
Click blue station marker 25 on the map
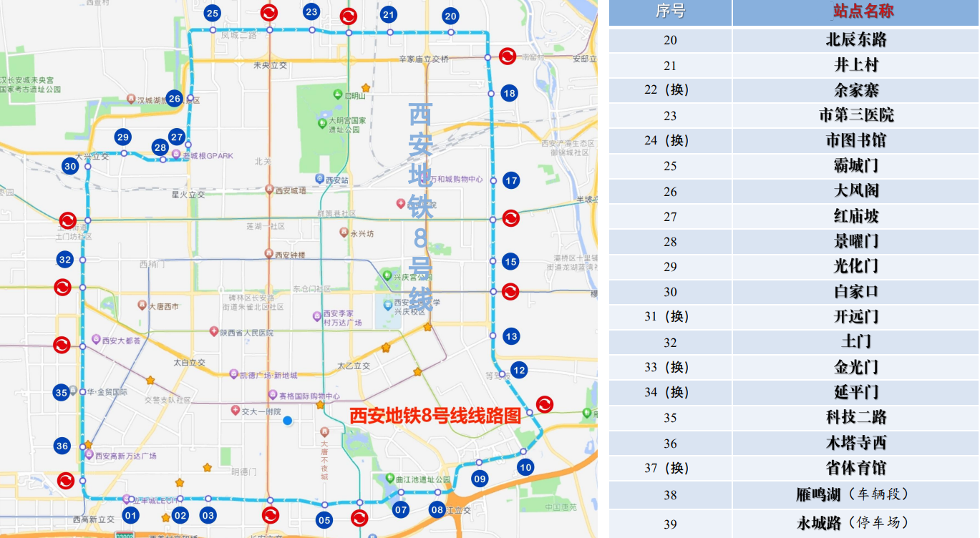click(212, 13)
